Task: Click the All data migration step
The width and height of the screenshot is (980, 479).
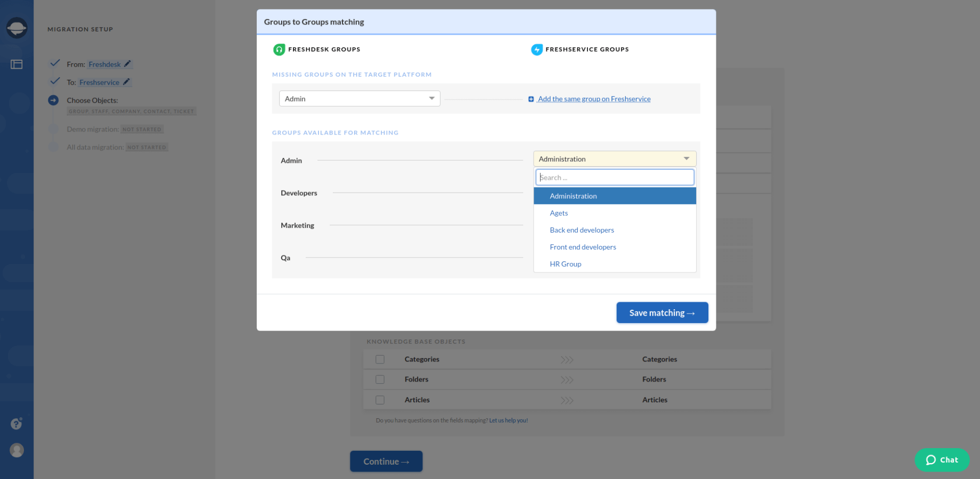Action: point(117,147)
